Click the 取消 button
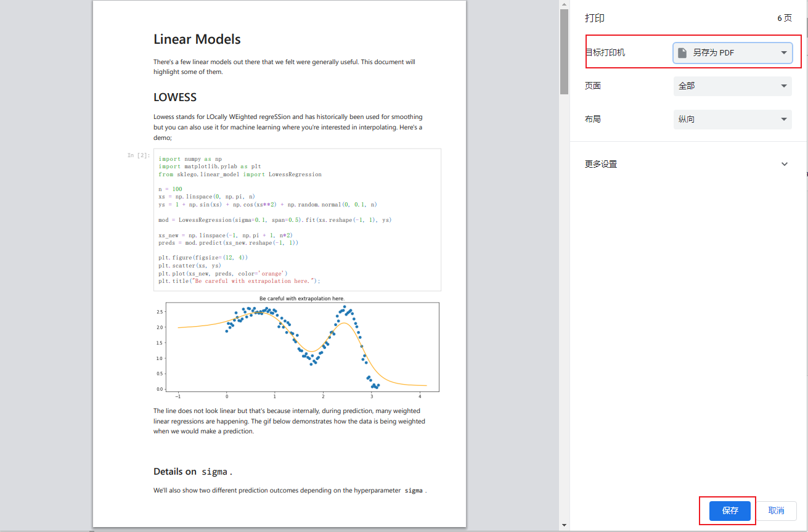Image resolution: width=808 pixels, height=532 pixels. coord(776,510)
